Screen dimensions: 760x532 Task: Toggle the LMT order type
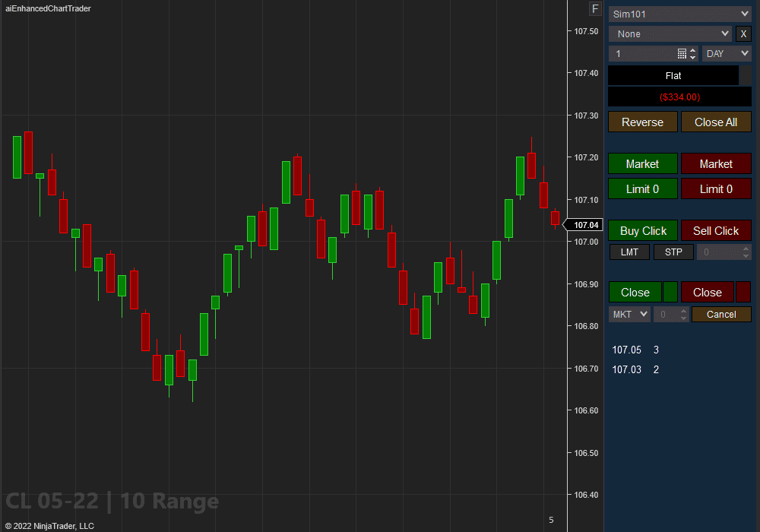[x=629, y=252]
